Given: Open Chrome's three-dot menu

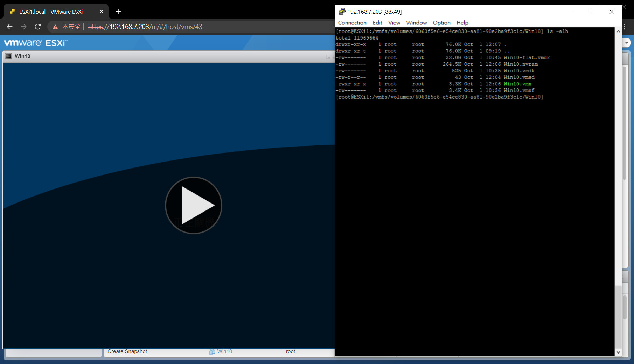Looking at the screenshot, I should tap(625, 27).
